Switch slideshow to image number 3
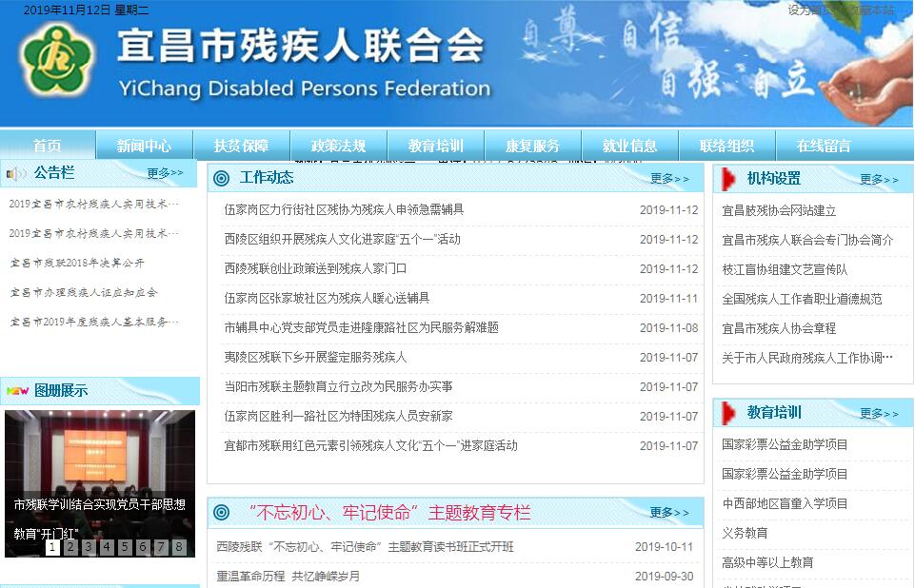915x588 pixels. pos(88,546)
